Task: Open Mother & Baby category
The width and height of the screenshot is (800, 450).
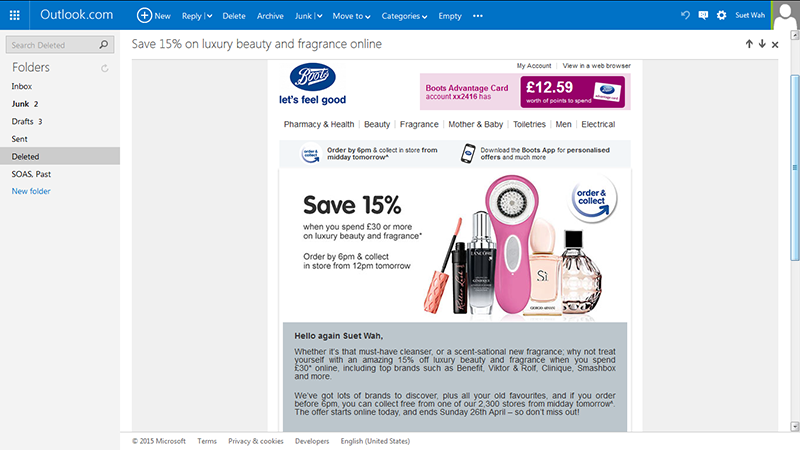Action: 476,124
